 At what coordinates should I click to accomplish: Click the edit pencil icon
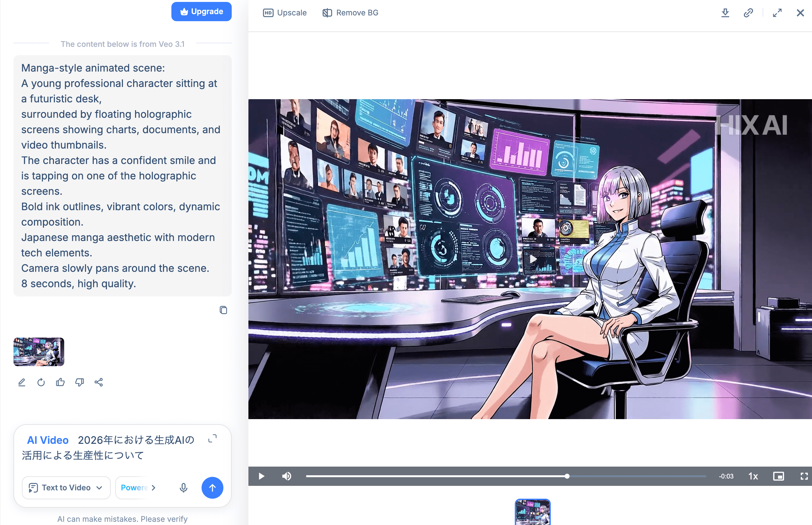tap(22, 382)
